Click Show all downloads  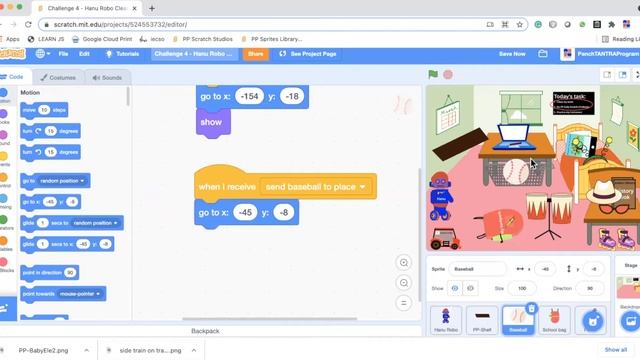point(616,350)
